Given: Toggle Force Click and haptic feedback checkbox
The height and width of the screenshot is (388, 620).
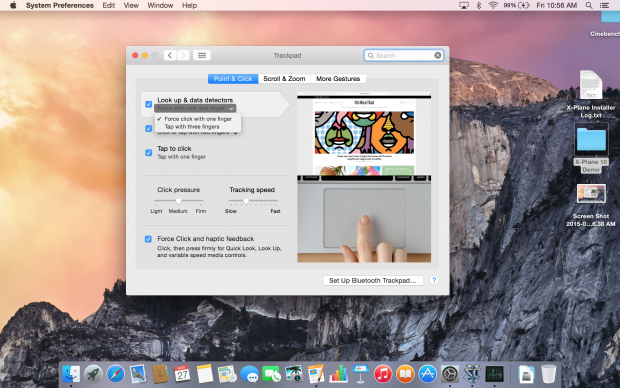Looking at the screenshot, I should (x=148, y=239).
